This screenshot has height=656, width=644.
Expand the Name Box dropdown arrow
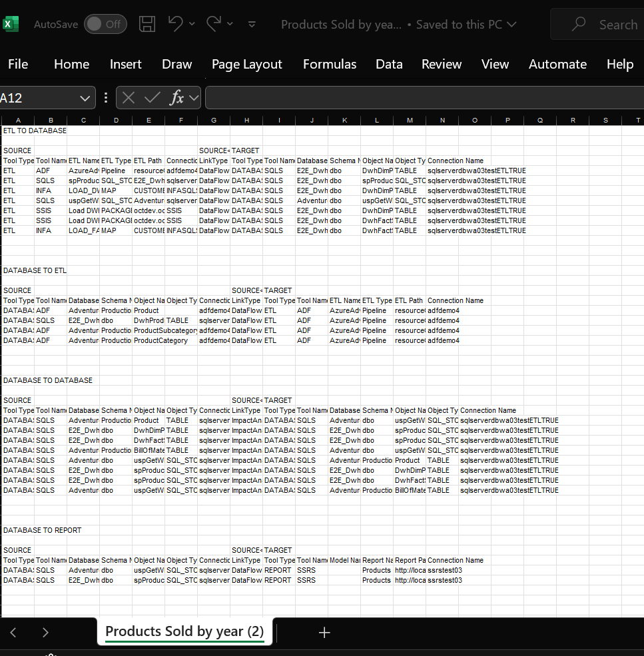coord(85,99)
